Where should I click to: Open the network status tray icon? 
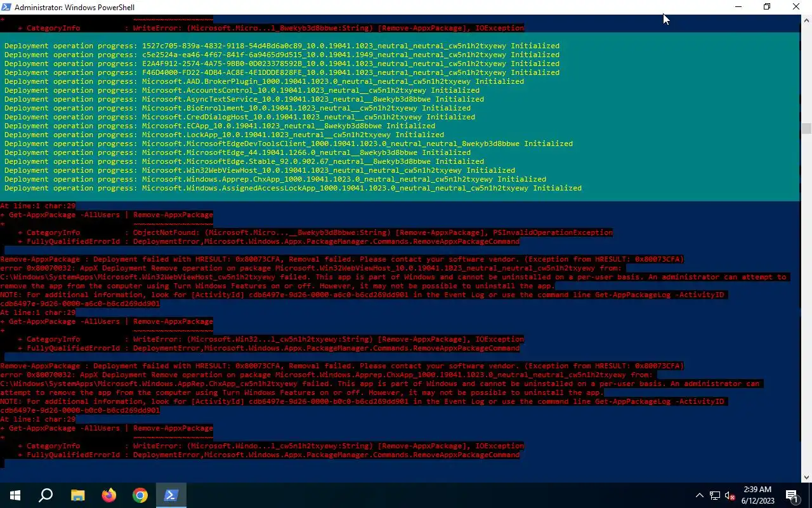(715, 495)
